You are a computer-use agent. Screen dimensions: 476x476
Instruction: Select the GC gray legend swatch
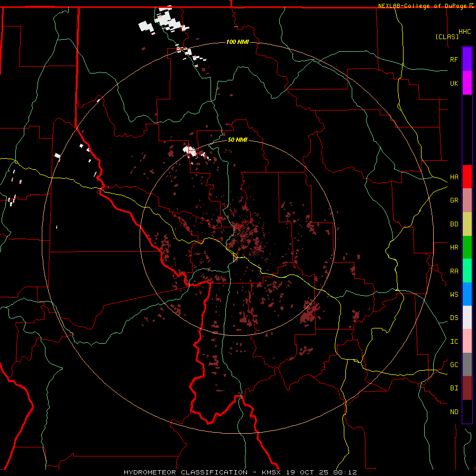(467, 364)
